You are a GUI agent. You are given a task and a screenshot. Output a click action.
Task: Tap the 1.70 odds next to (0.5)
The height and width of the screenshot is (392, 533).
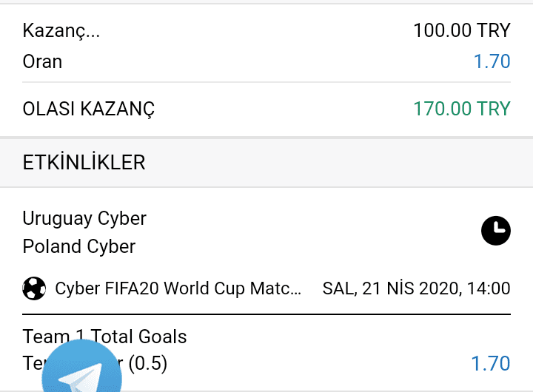click(491, 363)
